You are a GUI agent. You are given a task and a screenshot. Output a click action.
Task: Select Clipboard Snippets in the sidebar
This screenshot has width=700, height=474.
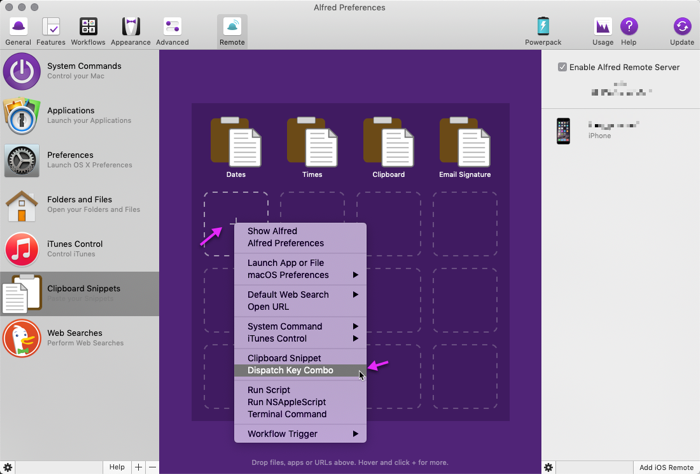(x=79, y=294)
